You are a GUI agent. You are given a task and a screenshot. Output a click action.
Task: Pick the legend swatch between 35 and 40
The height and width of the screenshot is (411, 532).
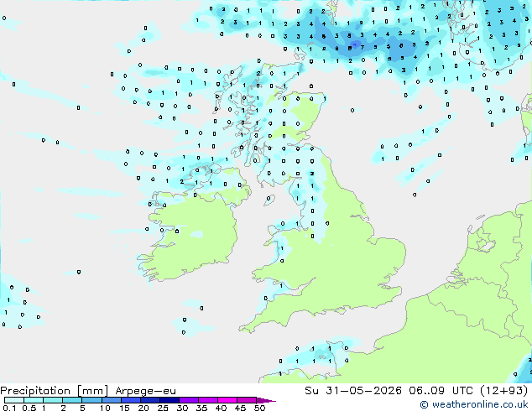coord(207,400)
